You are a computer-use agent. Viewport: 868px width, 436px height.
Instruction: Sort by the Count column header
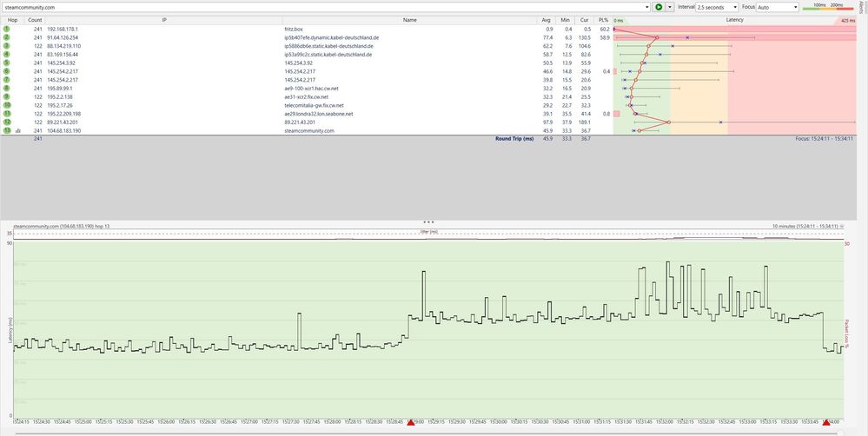[35, 20]
